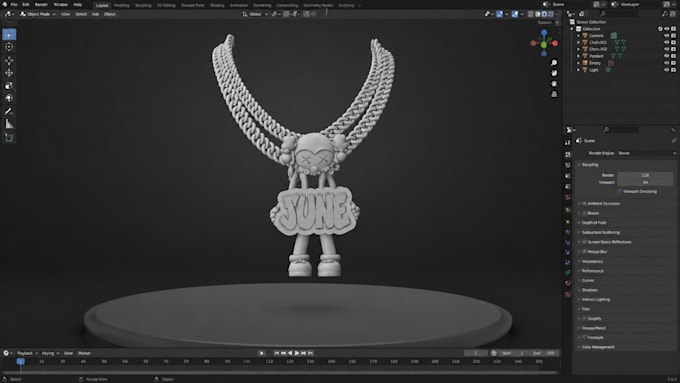
Task: Open the timeline Keying menu
Action: pos(50,354)
